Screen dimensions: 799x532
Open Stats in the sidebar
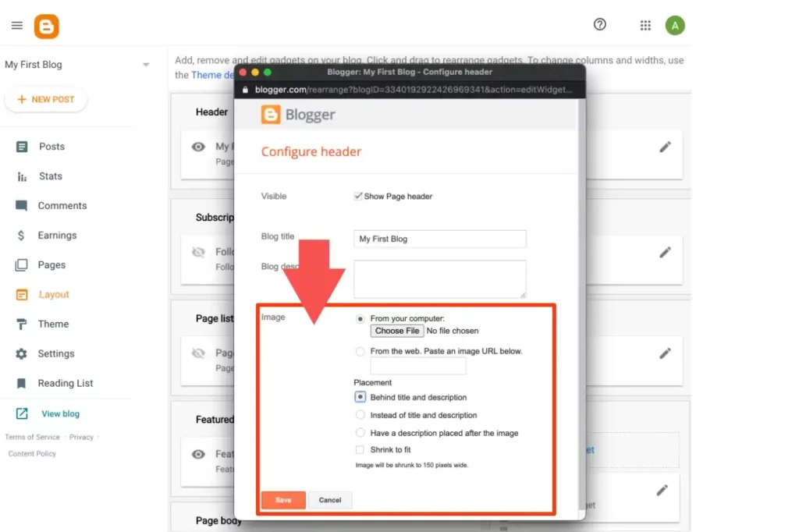(51, 176)
